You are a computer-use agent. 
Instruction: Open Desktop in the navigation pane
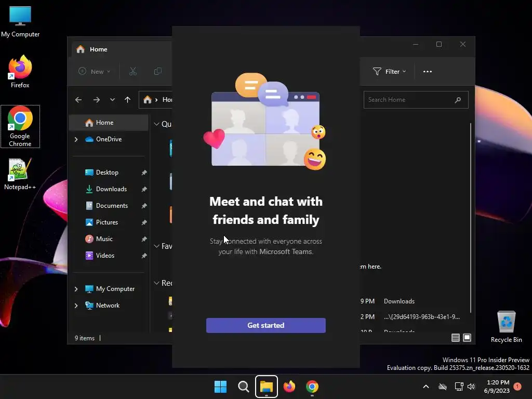(x=107, y=172)
